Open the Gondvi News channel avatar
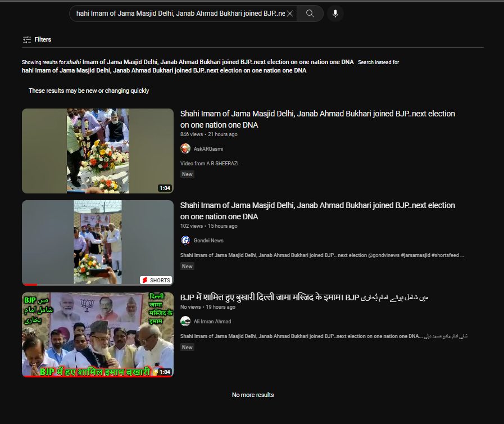This screenshot has height=424, width=504. (185, 240)
